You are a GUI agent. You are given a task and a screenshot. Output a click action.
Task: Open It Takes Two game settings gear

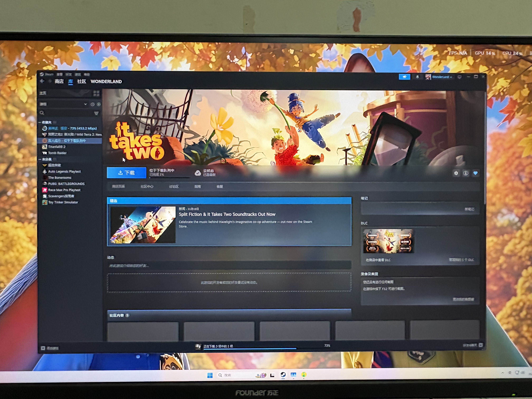point(456,173)
